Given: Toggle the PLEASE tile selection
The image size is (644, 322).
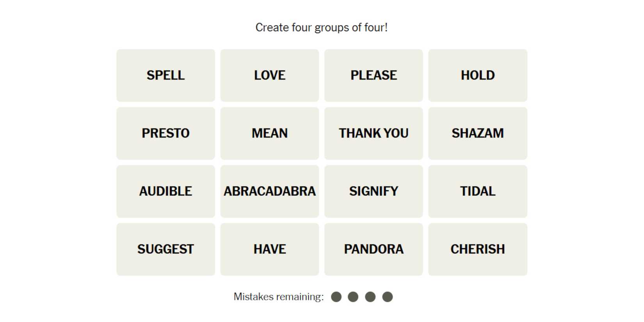Looking at the screenshot, I should (x=374, y=75).
